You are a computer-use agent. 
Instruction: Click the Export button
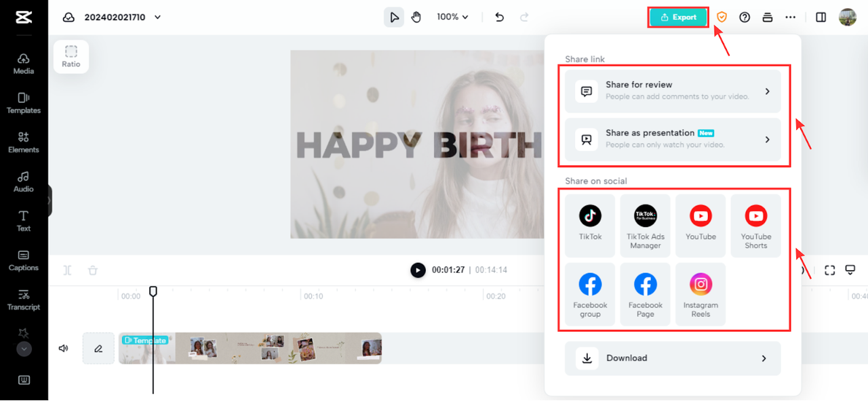point(678,17)
